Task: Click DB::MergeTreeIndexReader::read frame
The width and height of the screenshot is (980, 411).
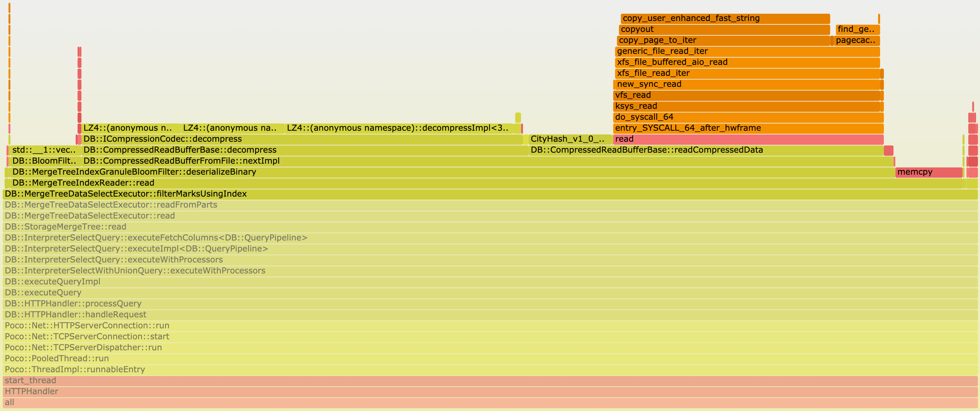Action: click(487, 184)
